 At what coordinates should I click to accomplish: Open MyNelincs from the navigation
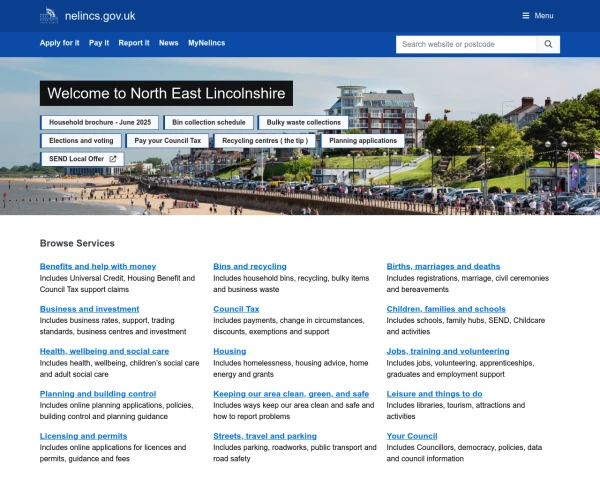click(x=206, y=43)
